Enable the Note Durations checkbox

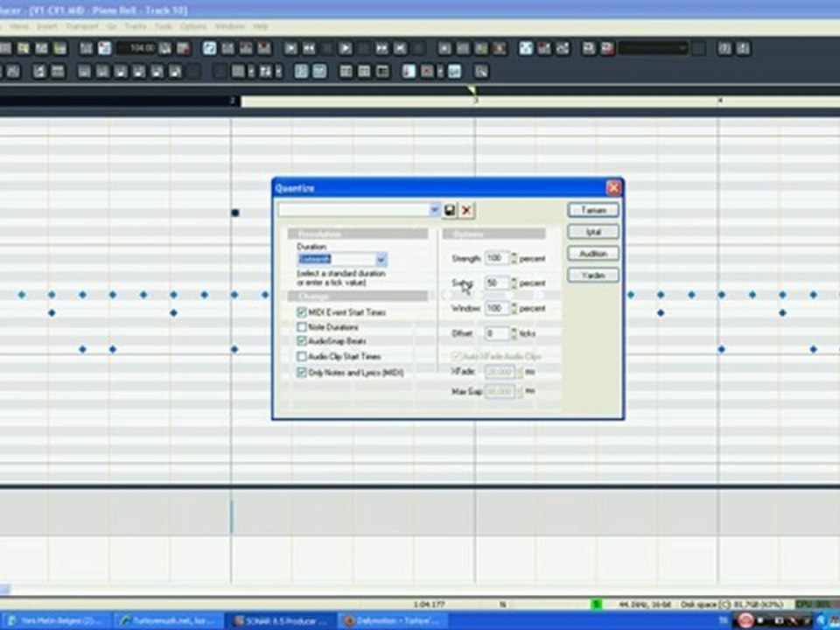coord(302,326)
